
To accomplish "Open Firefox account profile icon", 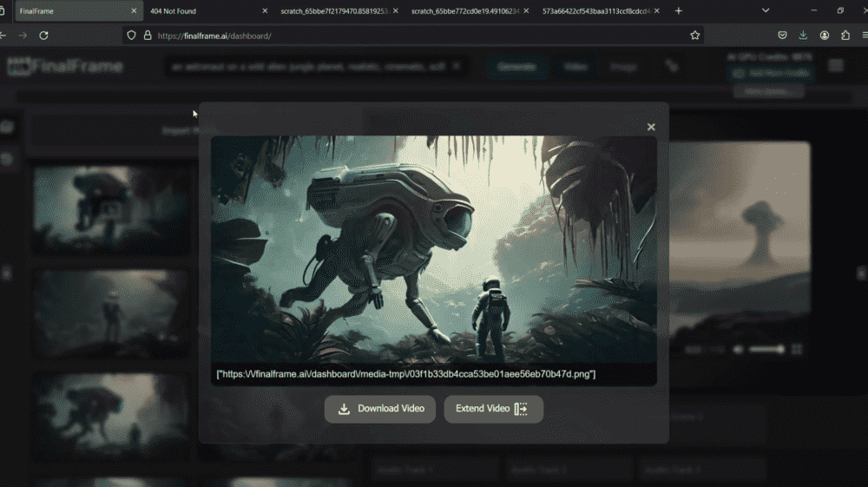I will coord(824,36).
